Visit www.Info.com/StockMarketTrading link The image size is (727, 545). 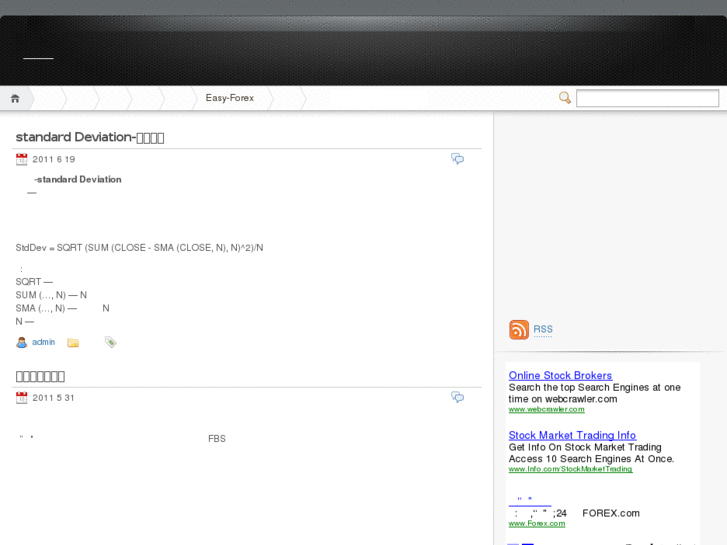tap(570, 469)
